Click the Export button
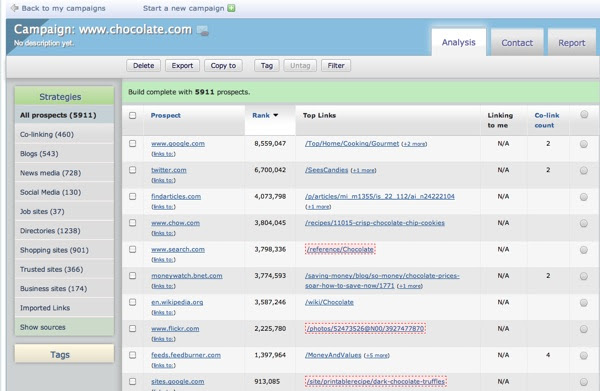The image size is (600, 391). 182,65
